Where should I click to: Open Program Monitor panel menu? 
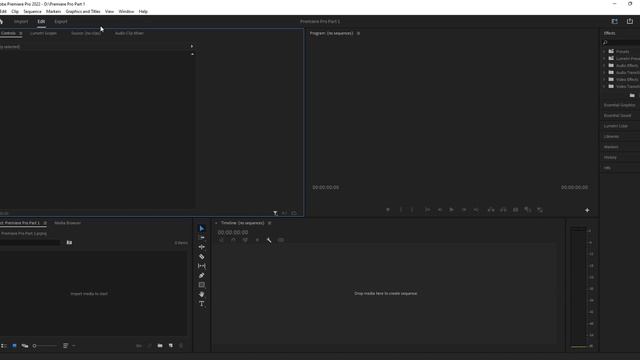(x=358, y=33)
